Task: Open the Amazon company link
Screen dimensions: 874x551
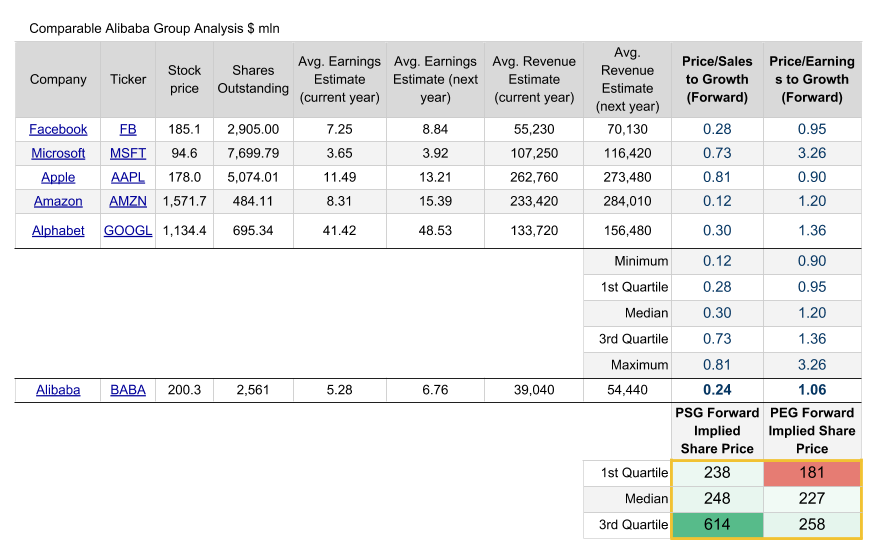Action: point(58,201)
